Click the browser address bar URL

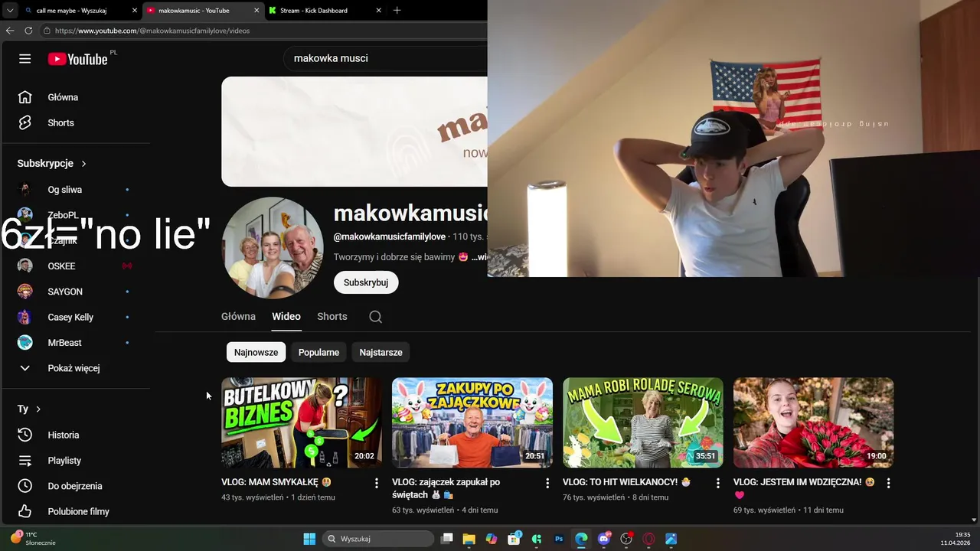(152, 31)
